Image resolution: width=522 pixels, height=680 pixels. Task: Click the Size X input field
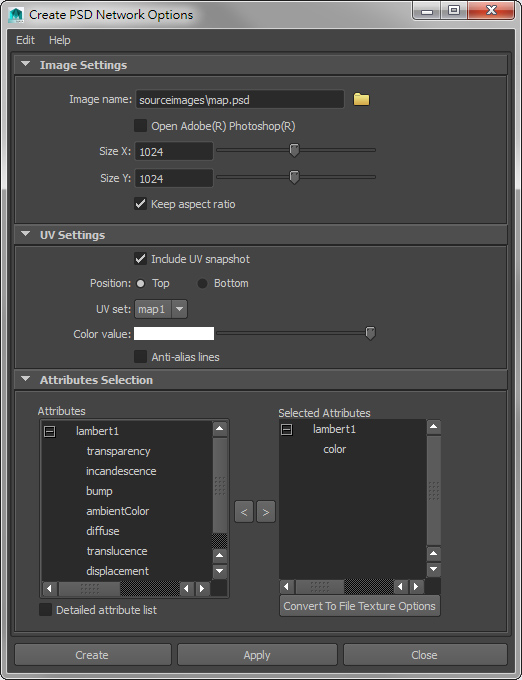(174, 152)
